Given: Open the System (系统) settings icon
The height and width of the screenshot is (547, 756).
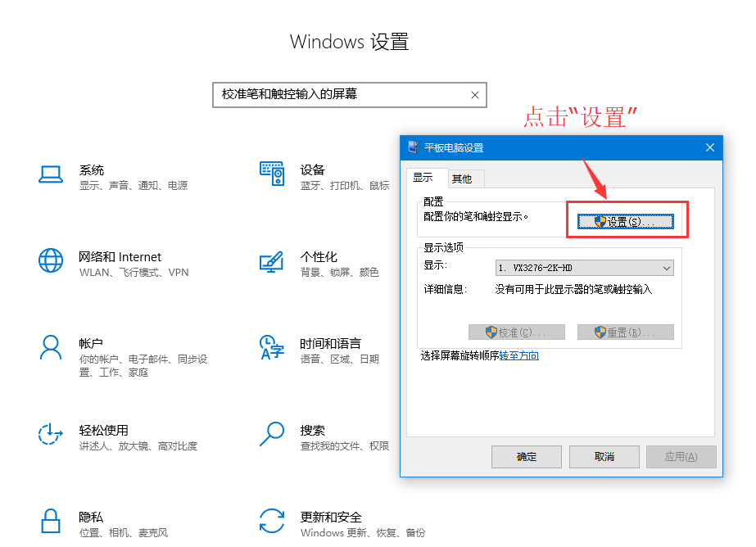Looking at the screenshot, I should (x=51, y=174).
